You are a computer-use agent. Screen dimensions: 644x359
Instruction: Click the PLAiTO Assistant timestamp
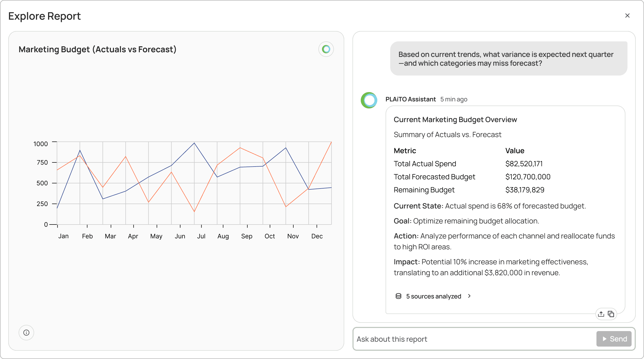[x=454, y=99]
